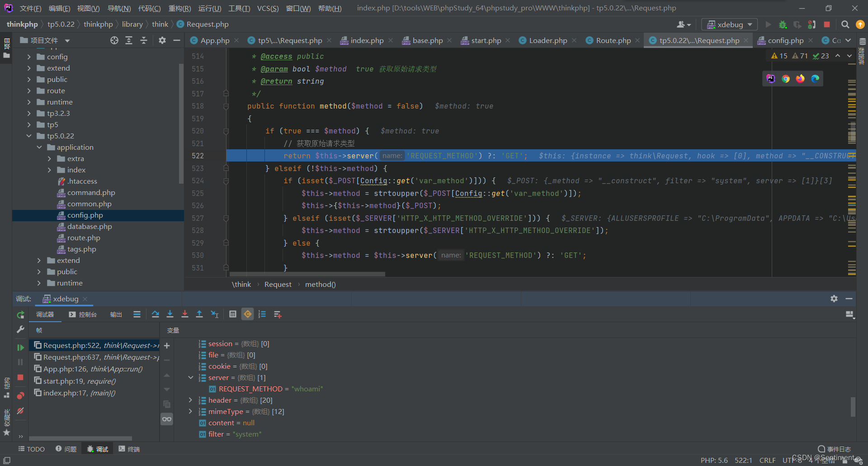Click the debug panel settings gear icon
The height and width of the screenshot is (466, 868).
[x=834, y=299]
